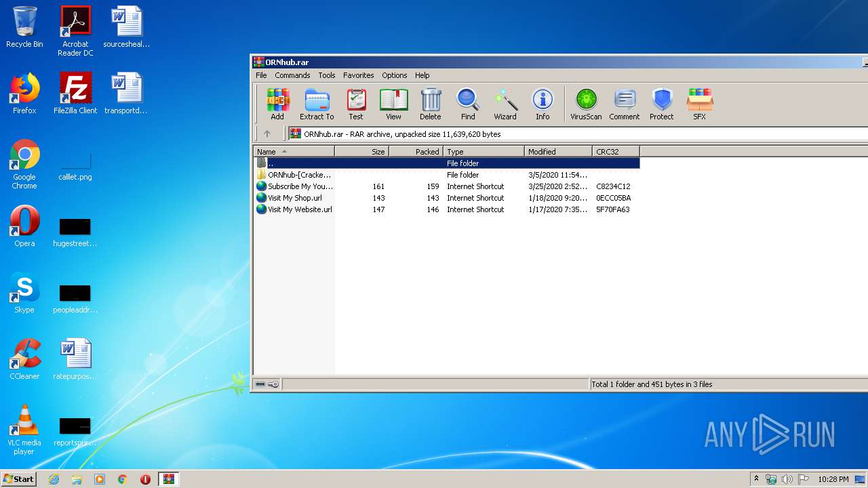Click the SFX toolbar icon
Viewport: 868px width, 488px height.
(699, 104)
